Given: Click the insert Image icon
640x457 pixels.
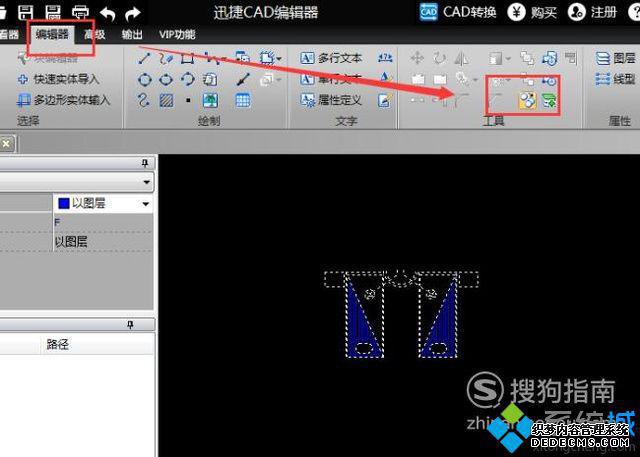Looking at the screenshot, I should click(210, 100).
